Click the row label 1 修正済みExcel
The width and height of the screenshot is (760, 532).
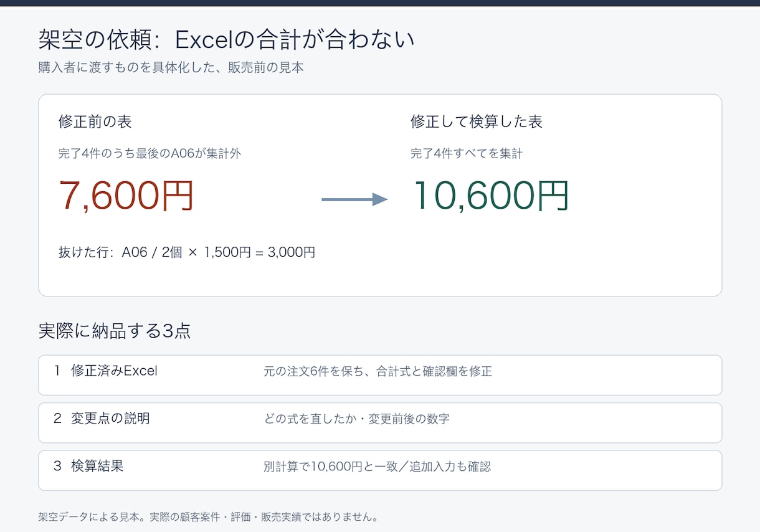point(105,371)
